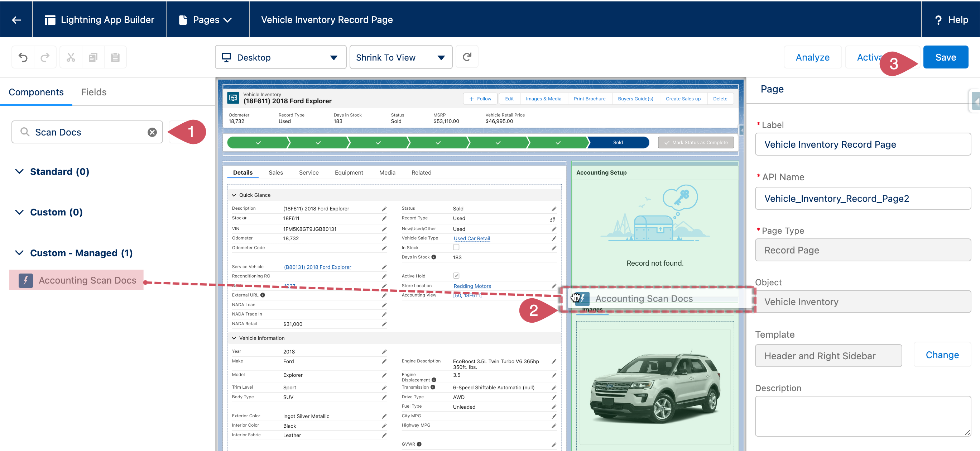
Task: Open the Desktop form factor dropdown
Action: pyautogui.click(x=281, y=57)
